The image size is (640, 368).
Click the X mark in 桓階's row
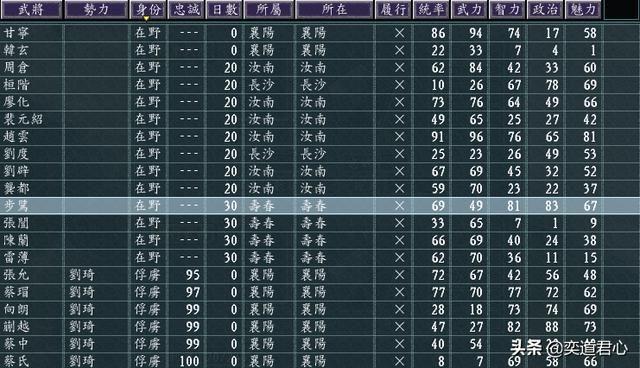tap(400, 85)
